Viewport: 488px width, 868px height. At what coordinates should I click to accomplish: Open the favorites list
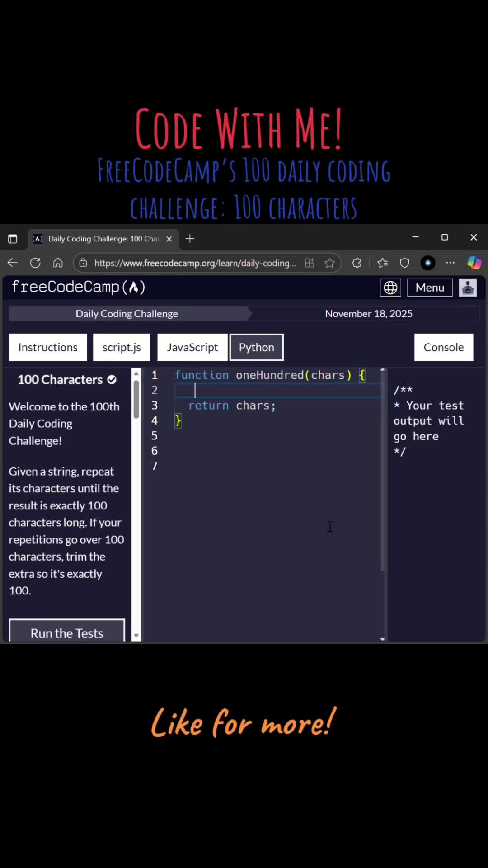click(x=383, y=263)
